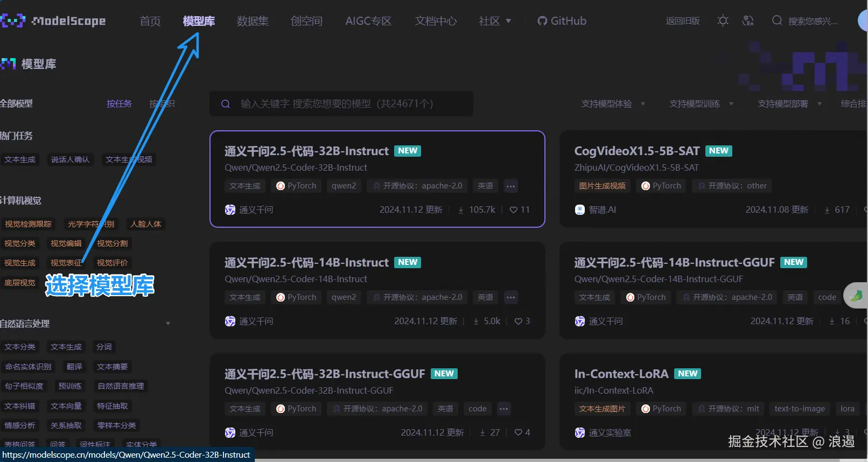Click the language switch icon
868x462 pixels.
[748, 21]
